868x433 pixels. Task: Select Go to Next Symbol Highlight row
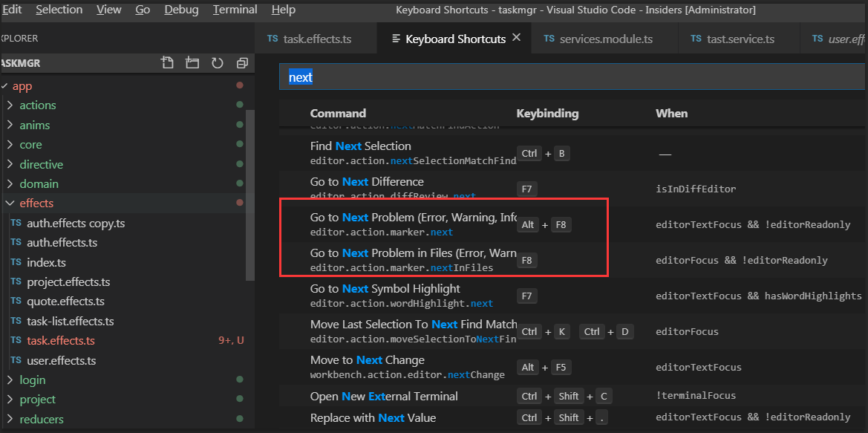573,296
